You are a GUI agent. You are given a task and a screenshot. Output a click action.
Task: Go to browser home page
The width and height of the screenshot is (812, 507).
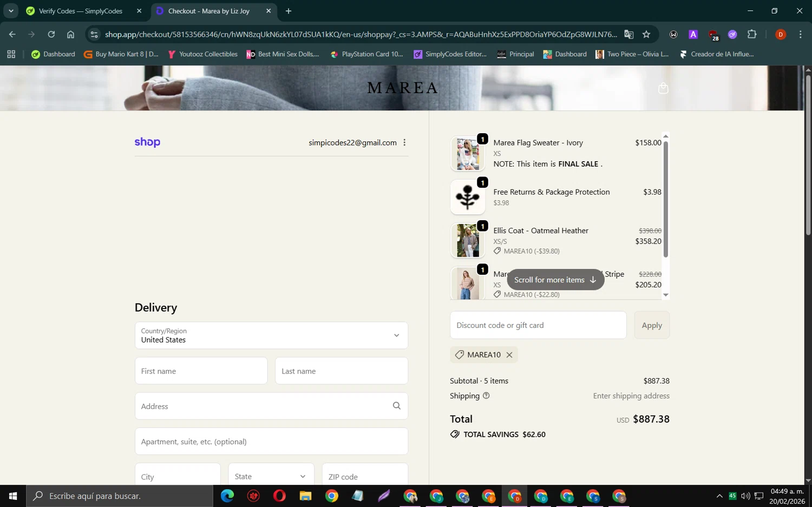coord(70,34)
